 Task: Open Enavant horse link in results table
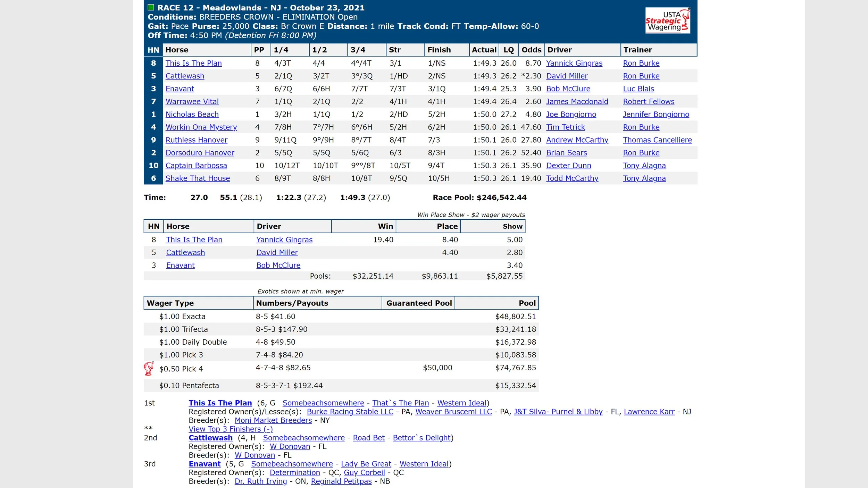coord(180,89)
